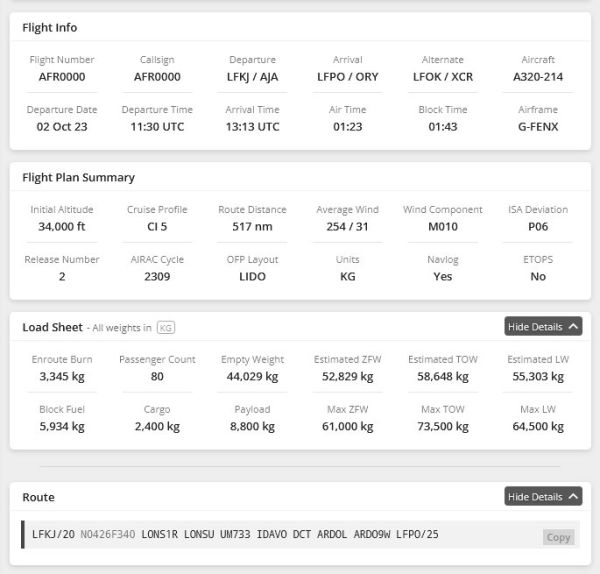Collapse Route section with Hide Details button
The image size is (600, 574).
point(543,496)
